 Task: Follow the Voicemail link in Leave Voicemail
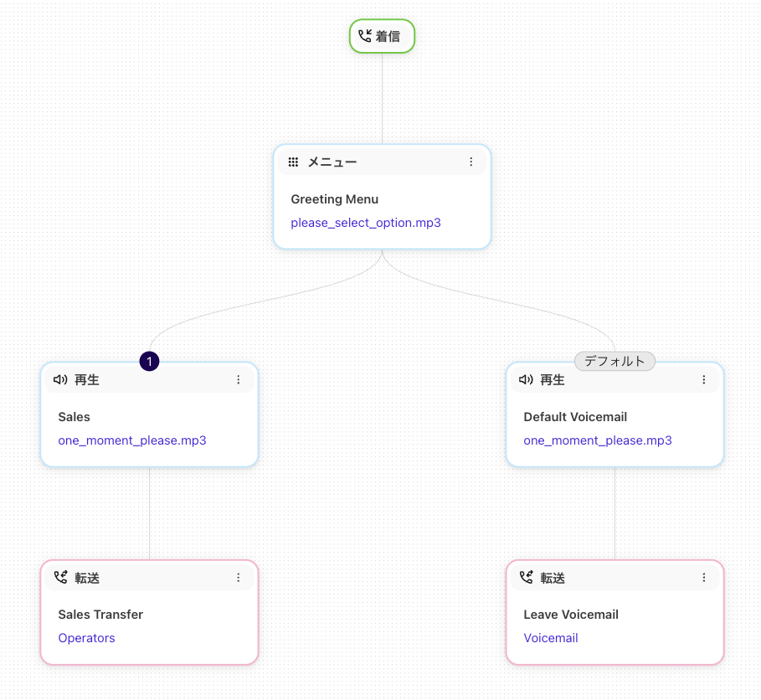click(551, 638)
